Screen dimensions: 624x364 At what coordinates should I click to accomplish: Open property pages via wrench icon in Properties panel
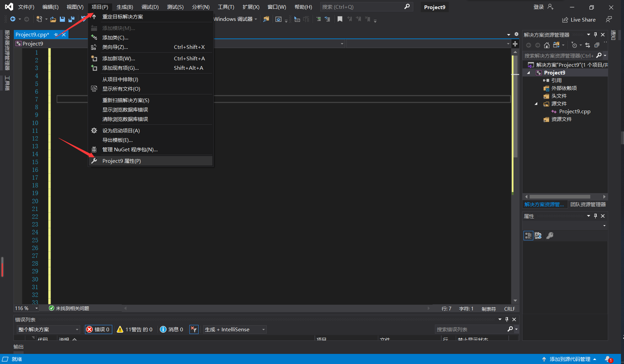[x=550, y=236]
